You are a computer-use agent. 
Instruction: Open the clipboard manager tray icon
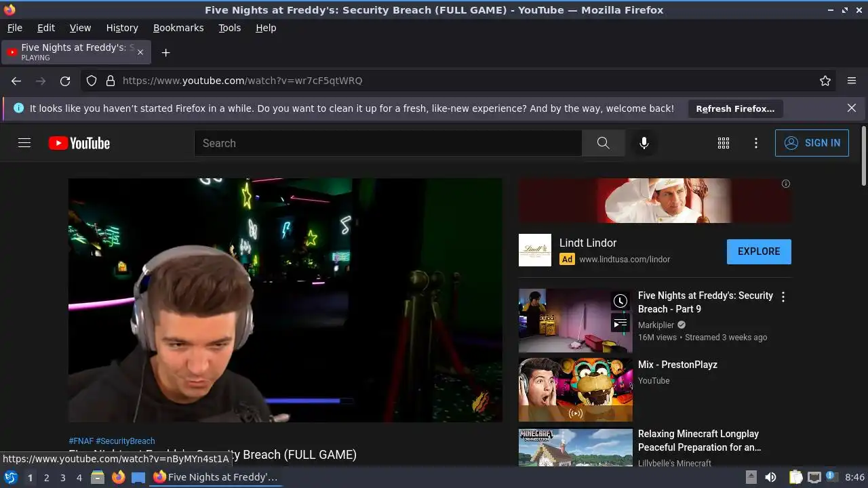pos(795,477)
